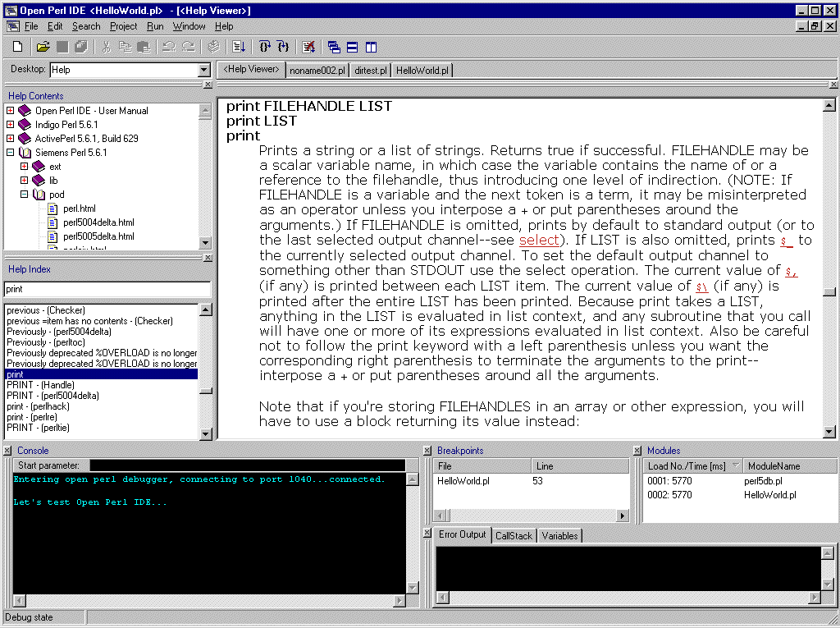Follow the red 'select' hyperlink in help text

pyautogui.click(x=538, y=240)
